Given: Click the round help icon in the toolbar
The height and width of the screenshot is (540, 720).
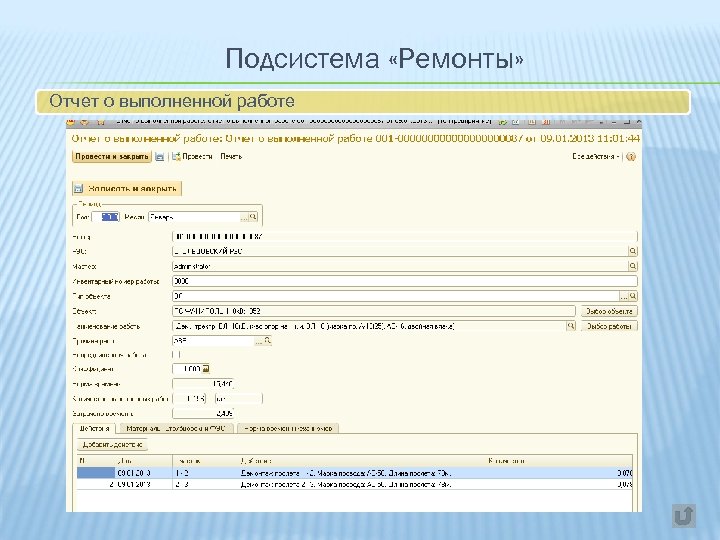Looking at the screenshot, I should (x=631, y=157).
